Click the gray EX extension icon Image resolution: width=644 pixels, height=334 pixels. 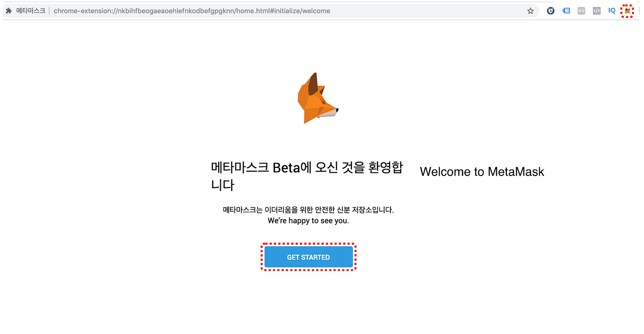point(581,11)
